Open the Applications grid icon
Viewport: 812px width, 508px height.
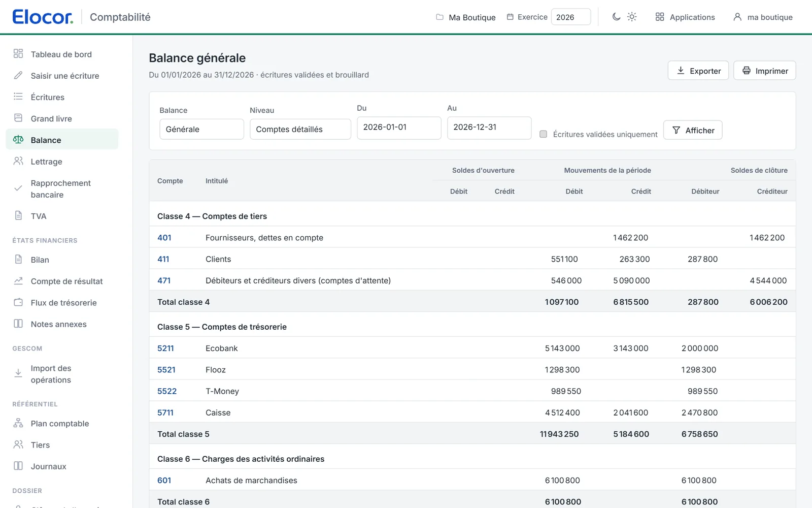tap(660, 17)
